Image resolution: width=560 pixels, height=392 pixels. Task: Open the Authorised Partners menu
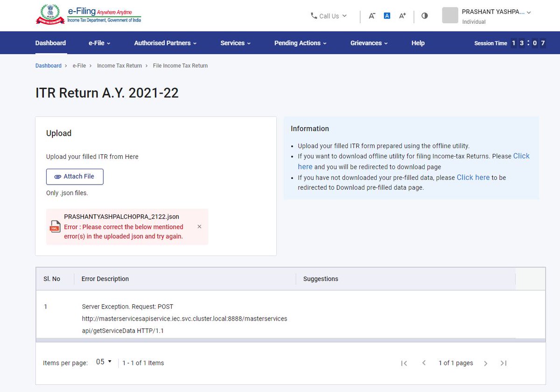coord(165,43)
